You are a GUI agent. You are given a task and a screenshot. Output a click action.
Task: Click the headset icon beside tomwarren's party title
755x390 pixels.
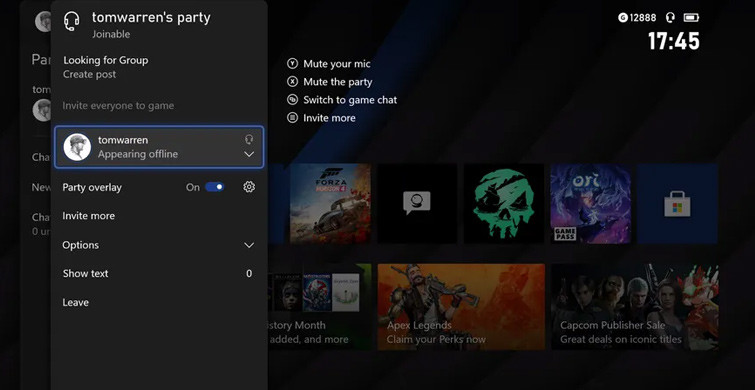71,22
